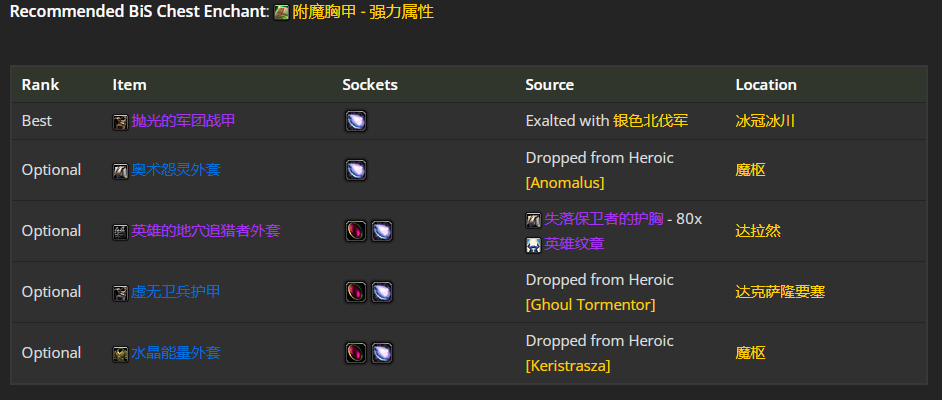Click the 奥术怨灵外套 item icon

[x=121, y=171]
